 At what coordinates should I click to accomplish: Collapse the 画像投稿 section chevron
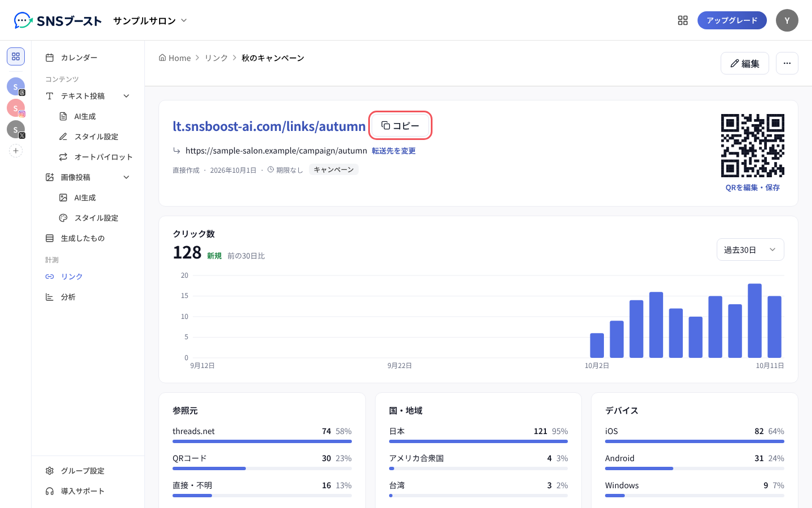pos(126,177)
